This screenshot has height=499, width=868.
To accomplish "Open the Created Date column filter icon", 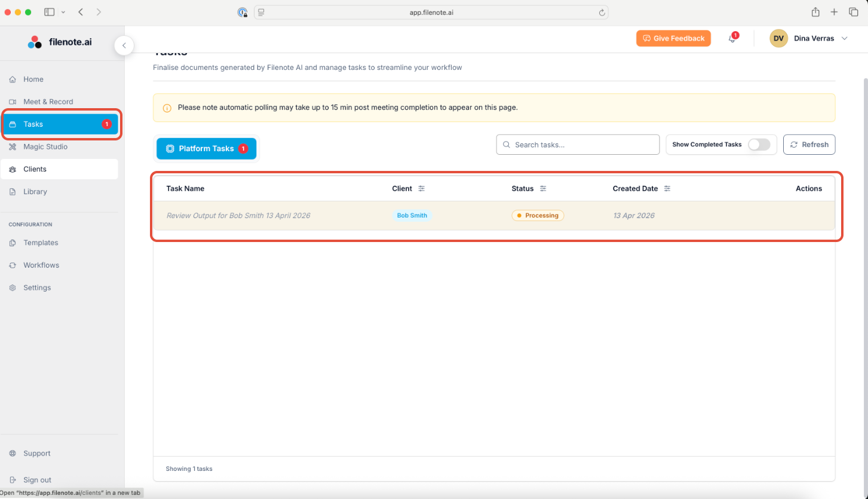I will click(667, 189).
